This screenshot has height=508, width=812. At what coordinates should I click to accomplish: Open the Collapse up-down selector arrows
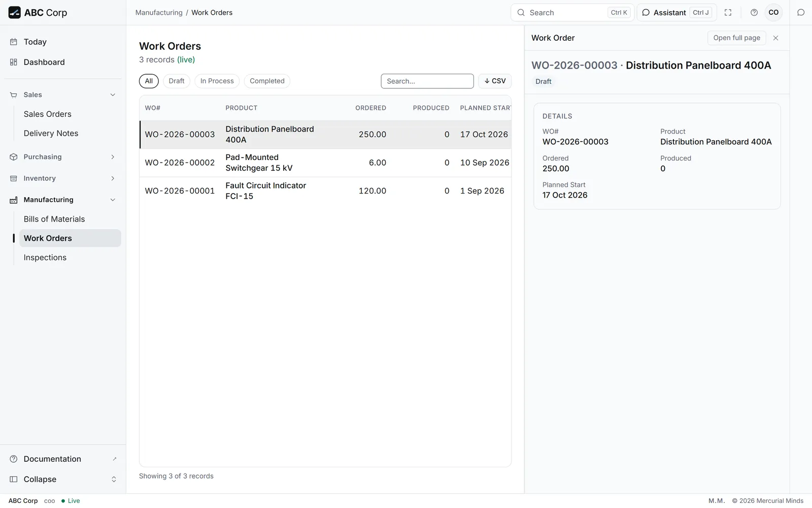pos(114,480)
